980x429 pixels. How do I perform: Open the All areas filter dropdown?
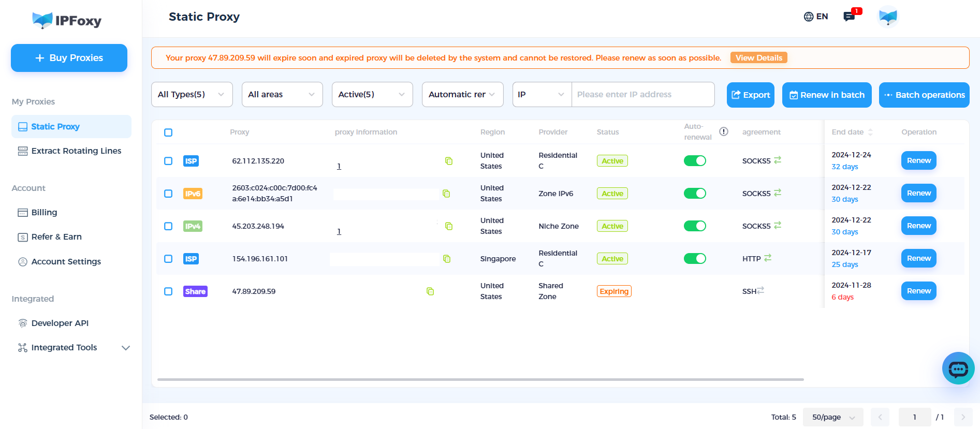point(282,94)
